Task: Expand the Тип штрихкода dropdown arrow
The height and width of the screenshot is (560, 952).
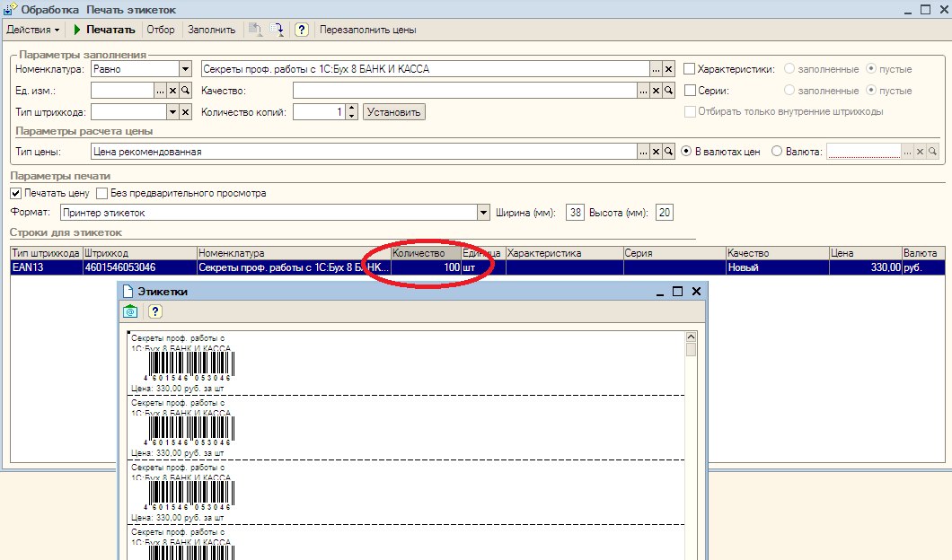Action: coord(173,111)
